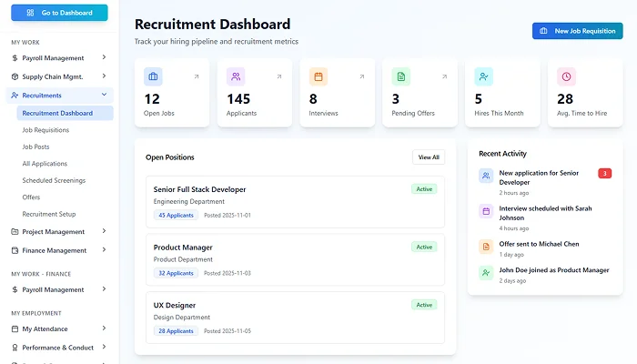Open the Senior Full Stack Developer position
Image resolution: width=637 pixels, height=364 pixels.
200,189
